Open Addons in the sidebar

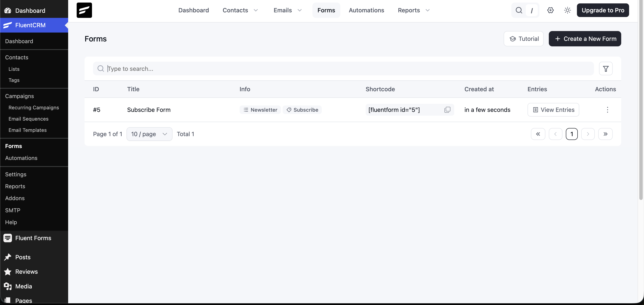point(15,198)
